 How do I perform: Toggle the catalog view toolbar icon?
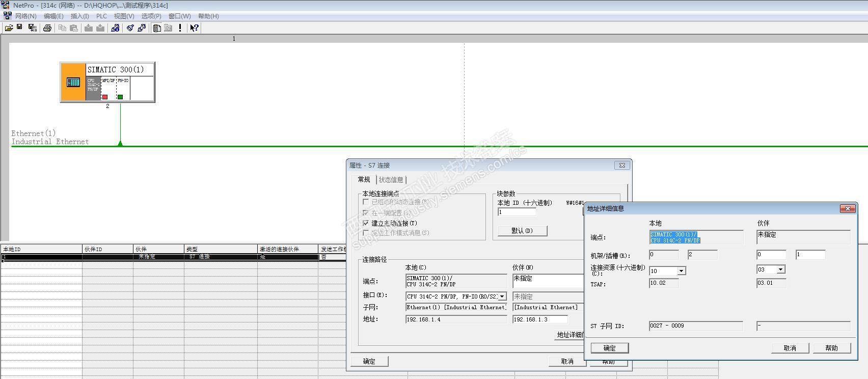[157, 28]
